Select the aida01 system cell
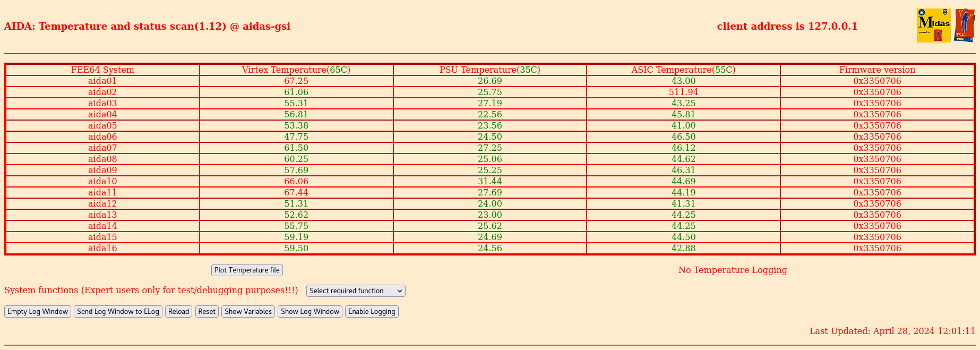Screen dimensions: 980x350 point(102,81)
